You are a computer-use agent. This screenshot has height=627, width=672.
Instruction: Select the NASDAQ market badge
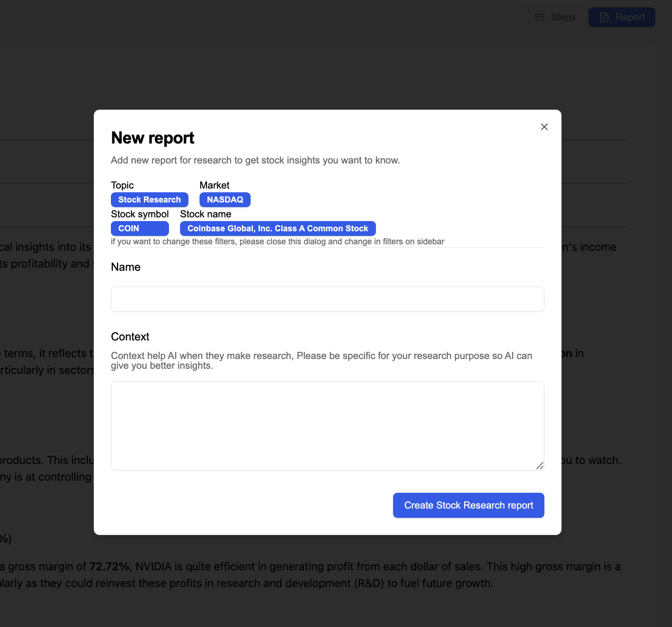[225, 200]
